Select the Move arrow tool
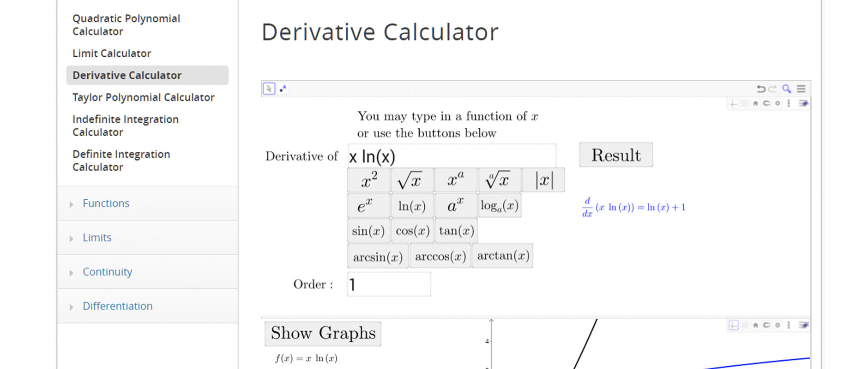This screenshot has height=369, width=868. [x=269, y=89]
